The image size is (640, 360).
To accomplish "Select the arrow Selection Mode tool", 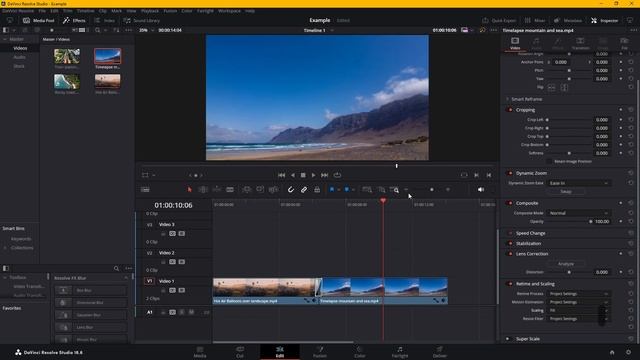I will tap(189, 189).
